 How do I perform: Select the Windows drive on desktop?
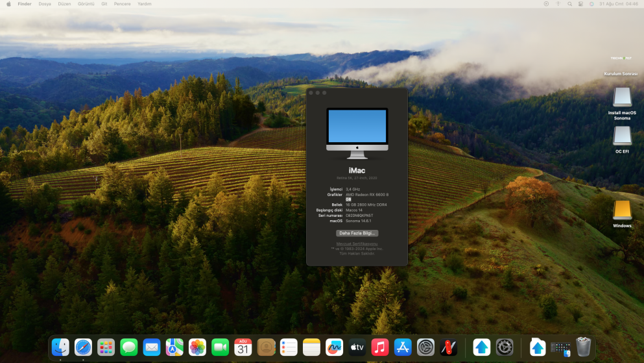coord(622,210)
